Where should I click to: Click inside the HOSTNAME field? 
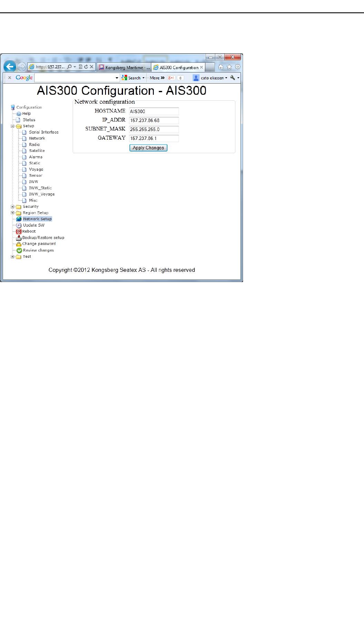point(154,111)
